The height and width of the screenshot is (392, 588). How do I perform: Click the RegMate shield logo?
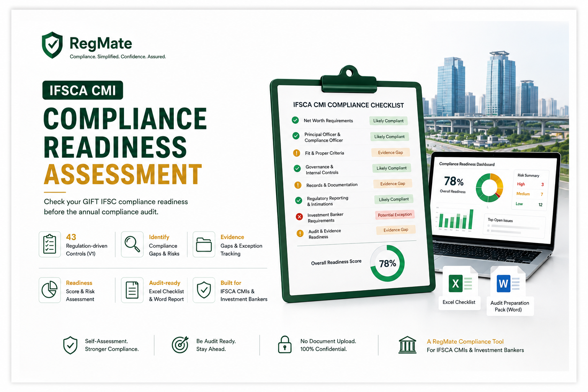52,45
